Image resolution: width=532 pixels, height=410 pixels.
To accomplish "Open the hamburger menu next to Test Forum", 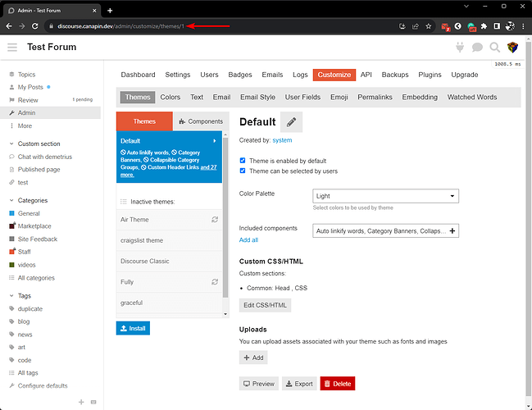I will tap(12, 48).
